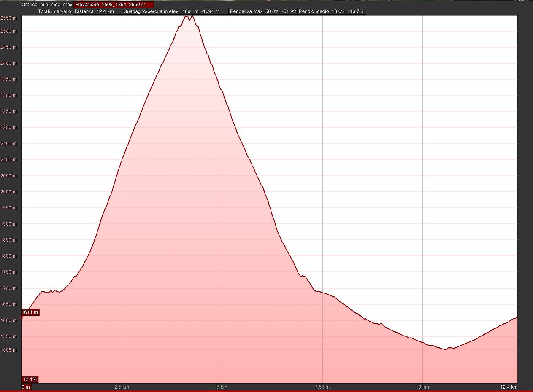Jump to the 5 km axis marker
Viewport: 533px width, 392px height.
(222, 387)
